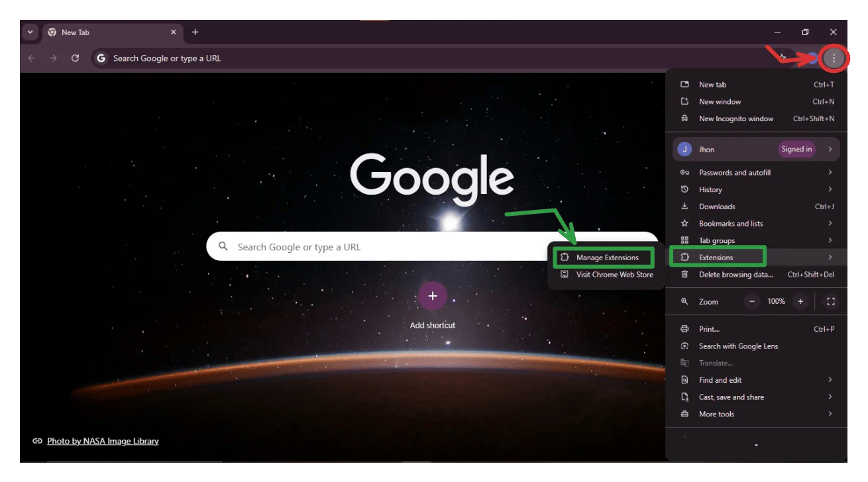Viewport: 868px width, 482px height.
Task: Click the fullscreen icon next to zoom
Action: (x=830, y=302)
